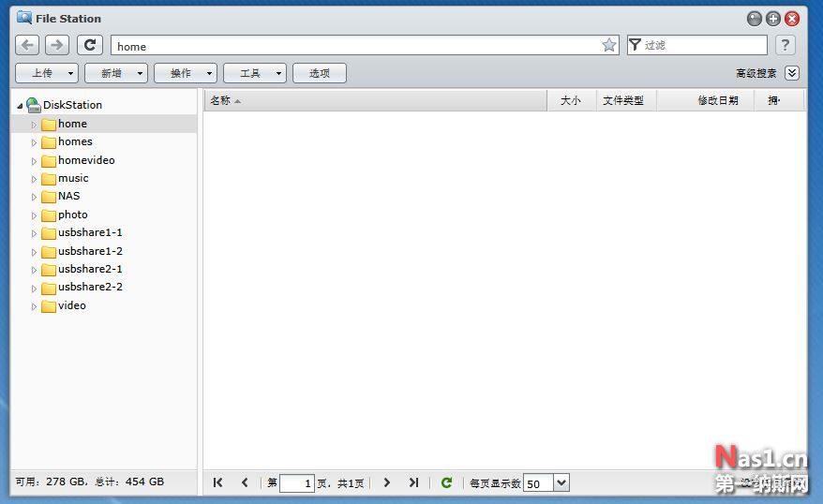The height and width of the screenshot is (504, 823).
Task: Open the 上传 upload dropdown
Action: click(x=47, y=73)
